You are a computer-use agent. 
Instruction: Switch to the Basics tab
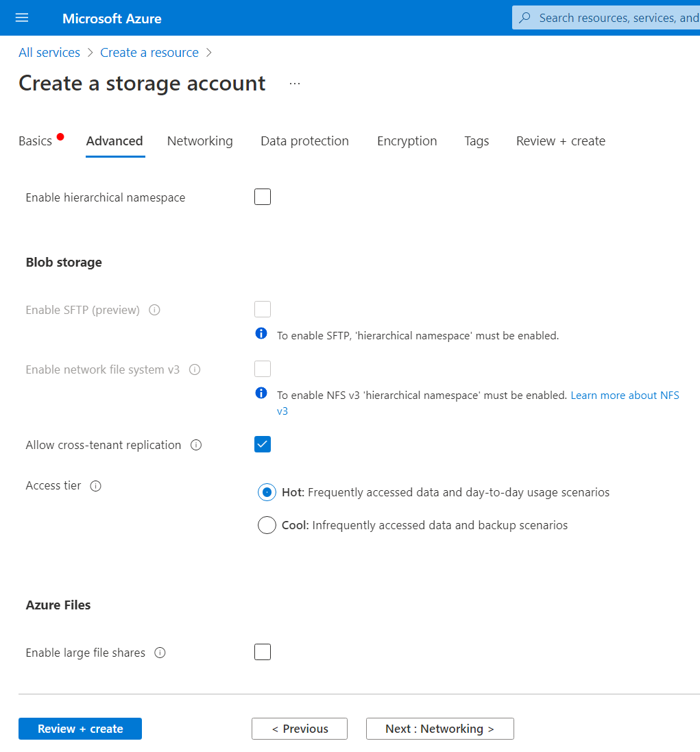36,141
